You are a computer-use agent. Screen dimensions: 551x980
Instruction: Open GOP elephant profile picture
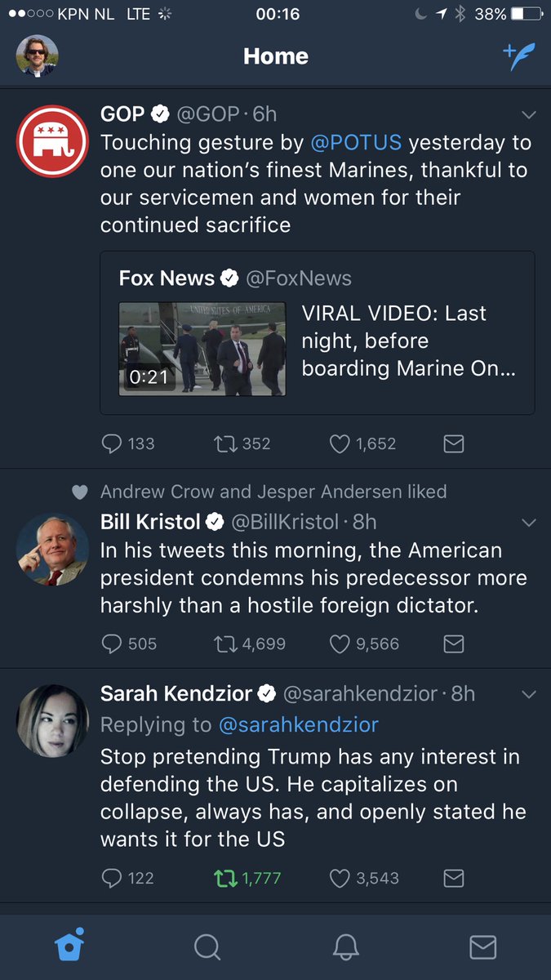tap(52, 140)
